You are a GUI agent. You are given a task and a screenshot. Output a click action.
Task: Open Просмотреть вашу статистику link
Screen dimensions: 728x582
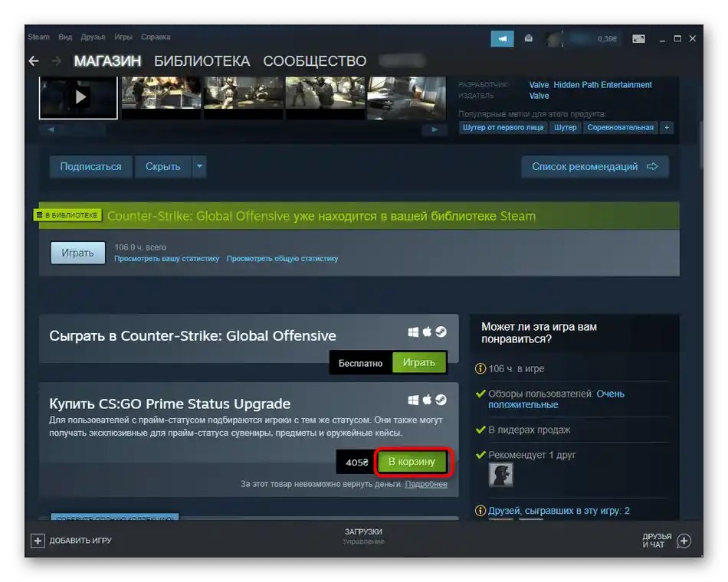167,259
